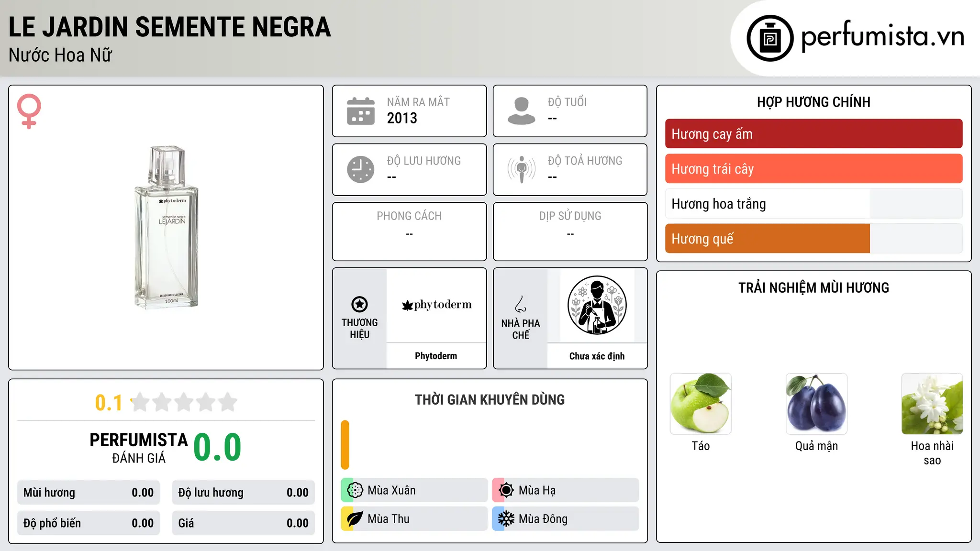Click the TRẢI NGHIỆM MÙI HƯƠNG heading
Image resolution: width=980 pixels, height=551 pixels.
pyautogui.click(x=814, y=288)
